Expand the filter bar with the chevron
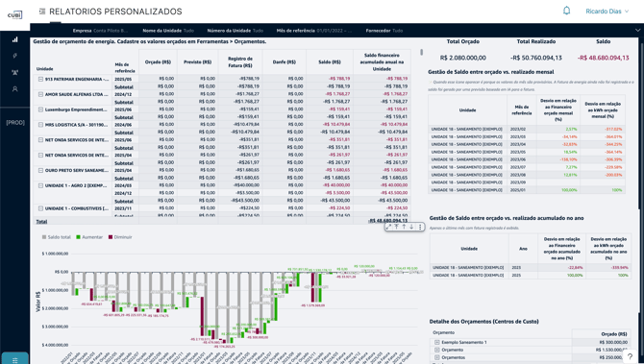Screen dimensions: 644x364 pyautogui.click(x=637, y=31)
